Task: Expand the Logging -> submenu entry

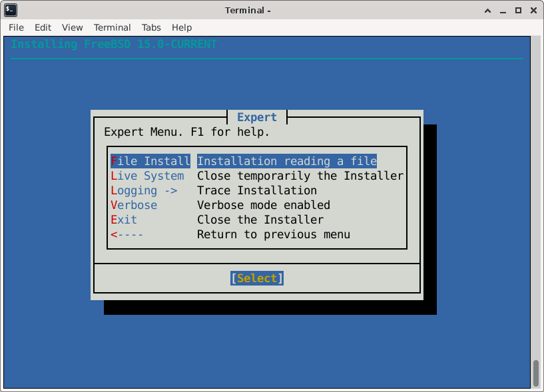Action: 144,190
